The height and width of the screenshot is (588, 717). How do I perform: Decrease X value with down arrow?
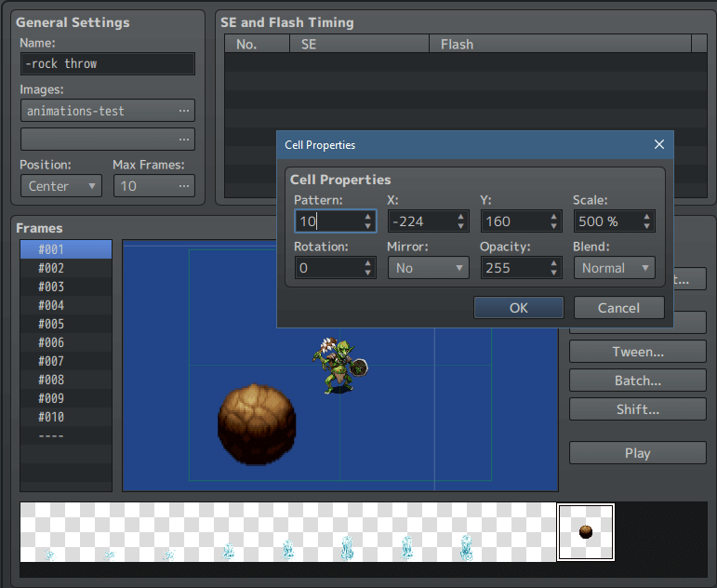461,226
